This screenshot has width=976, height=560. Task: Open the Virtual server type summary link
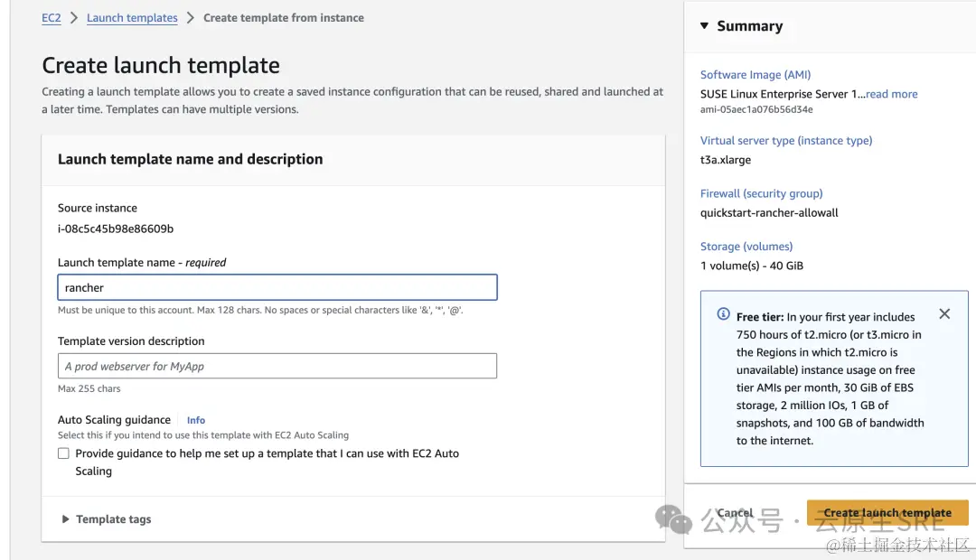[786, 141]
